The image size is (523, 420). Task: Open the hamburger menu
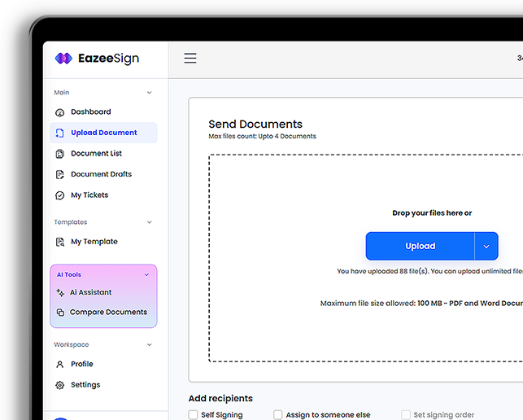click(x=190, y=58)
